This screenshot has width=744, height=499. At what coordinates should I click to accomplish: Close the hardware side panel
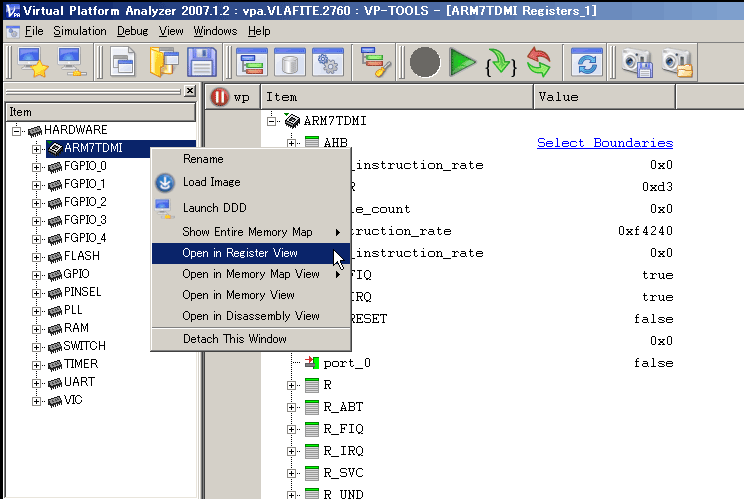[190, 91]
